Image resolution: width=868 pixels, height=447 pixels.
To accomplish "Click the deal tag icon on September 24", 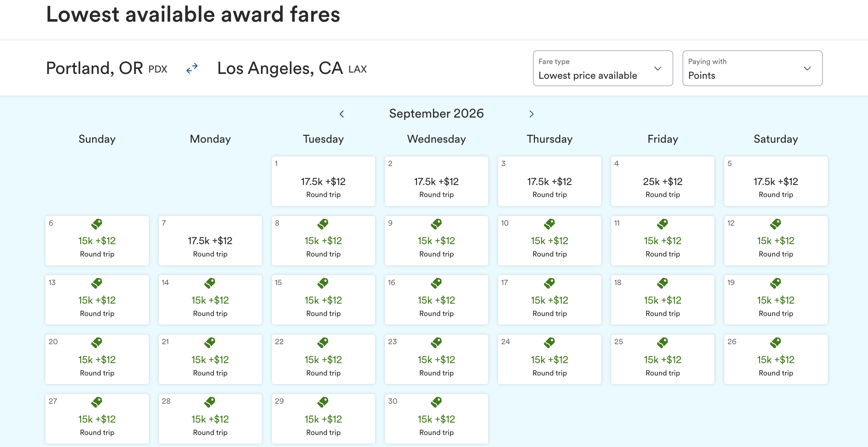I will point(549,343).
